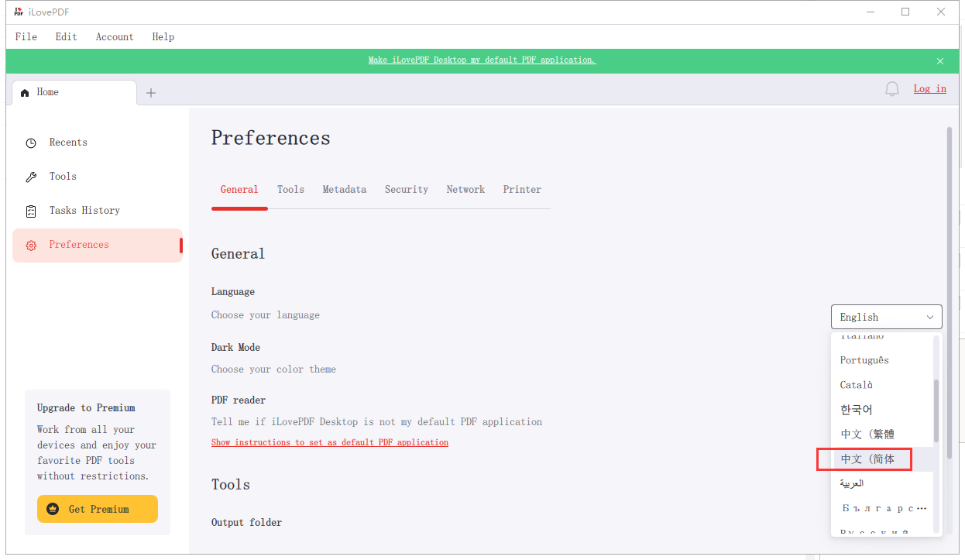Open the Help menu
Viewport: 965px width, 560px height.
163,36
